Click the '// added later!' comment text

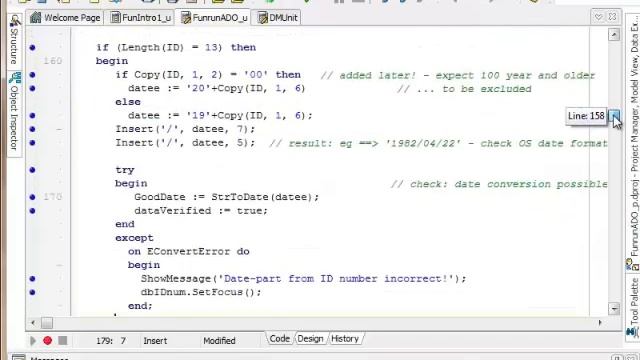(368, 76)
